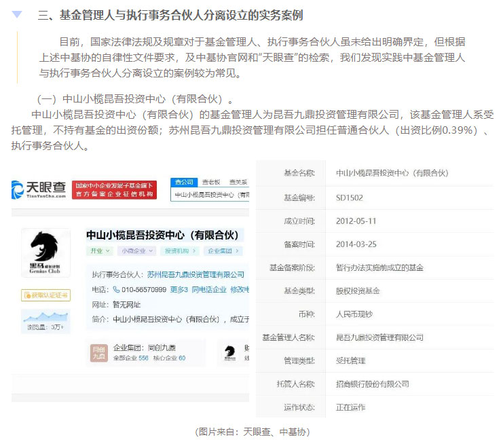
Task: Expand the 小微企业 dropdown tag
Action: (x=134, y=251)
